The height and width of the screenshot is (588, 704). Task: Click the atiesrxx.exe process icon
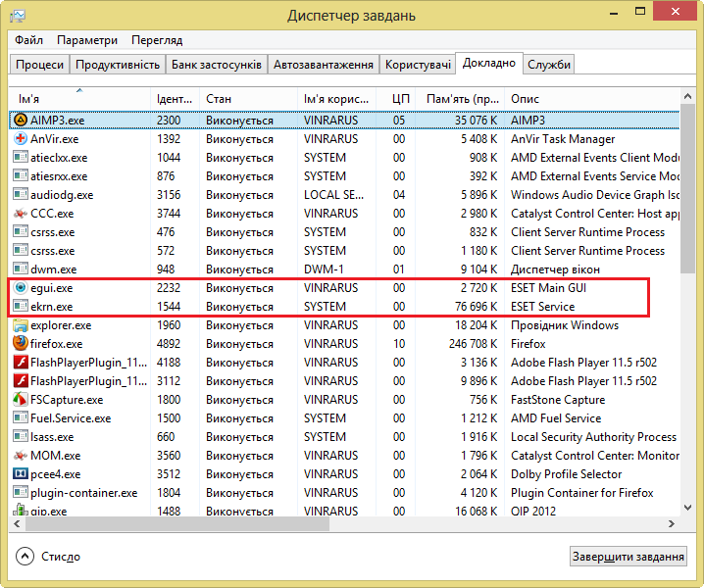21,176
